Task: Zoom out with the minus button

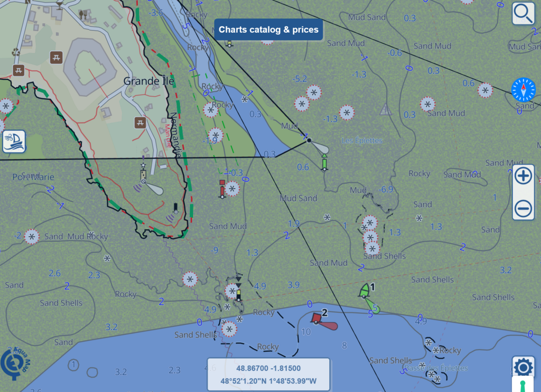Action: pos(523,209)
